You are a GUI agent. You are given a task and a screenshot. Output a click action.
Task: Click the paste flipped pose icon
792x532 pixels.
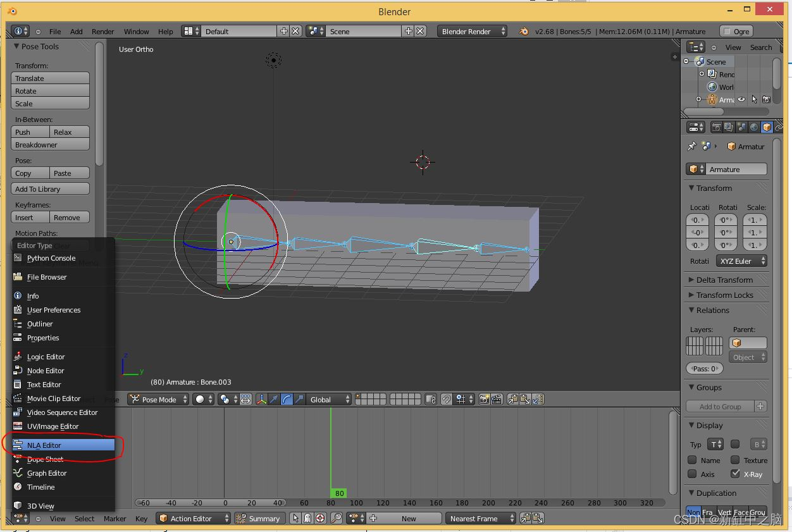point(538,399)
